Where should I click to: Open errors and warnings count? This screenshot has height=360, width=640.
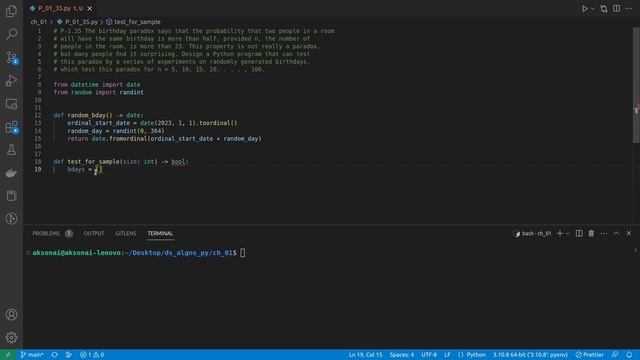point(92,355)
